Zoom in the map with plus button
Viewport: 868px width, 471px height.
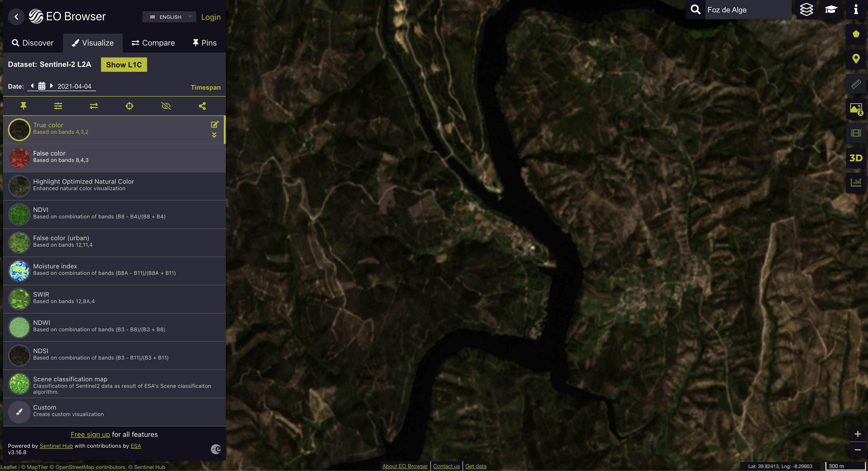click(x=858, y=434)
